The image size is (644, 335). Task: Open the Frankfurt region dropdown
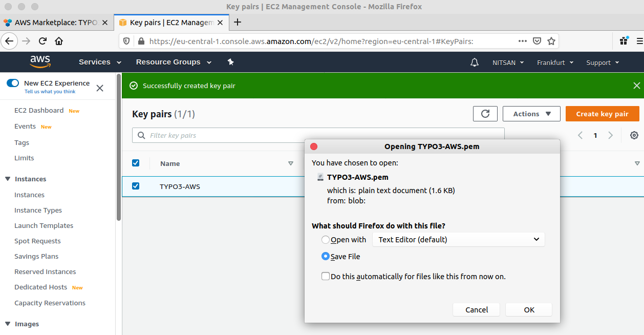click(555, 62)
